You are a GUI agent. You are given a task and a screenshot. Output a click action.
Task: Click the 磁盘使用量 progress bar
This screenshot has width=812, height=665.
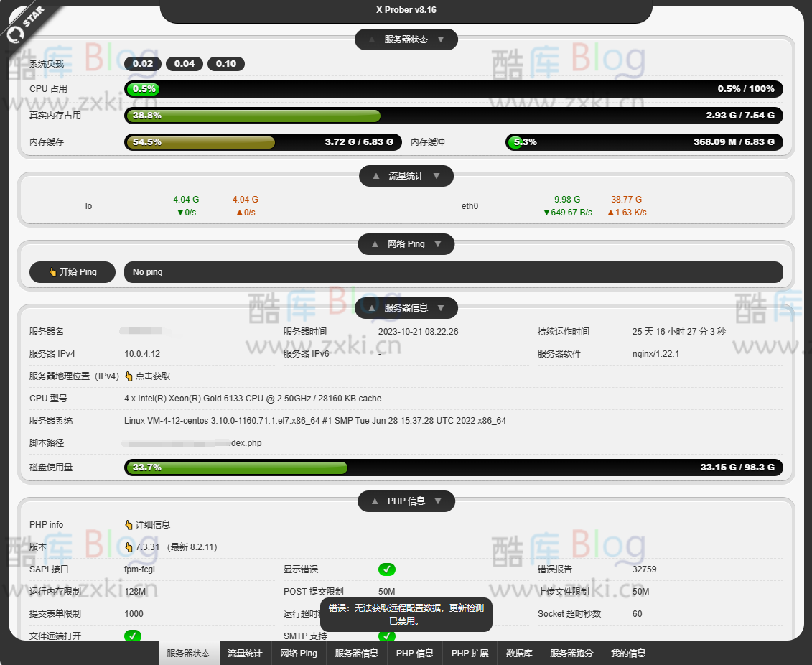point(453,468)
